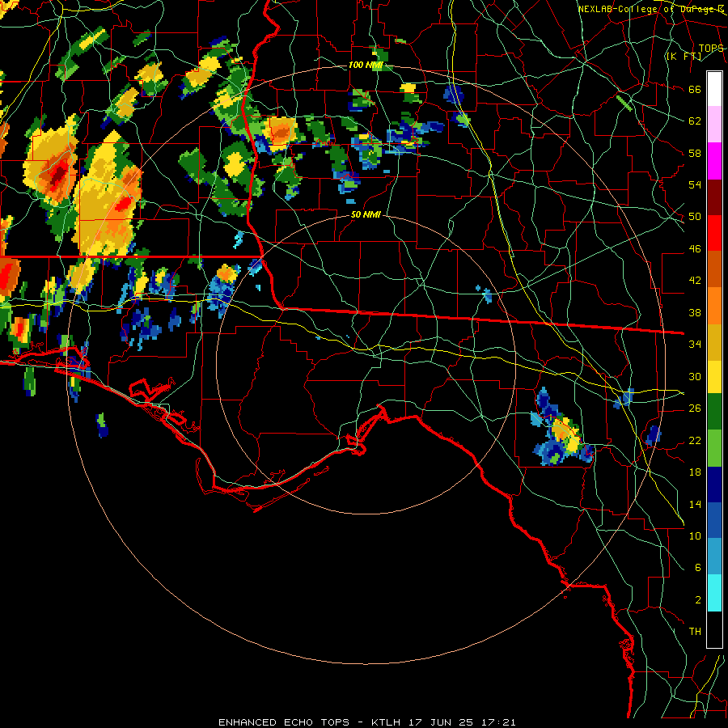Click the gold 34 legend swatch
Viewport: 728px width, 728px height.
tap(714, 341)
